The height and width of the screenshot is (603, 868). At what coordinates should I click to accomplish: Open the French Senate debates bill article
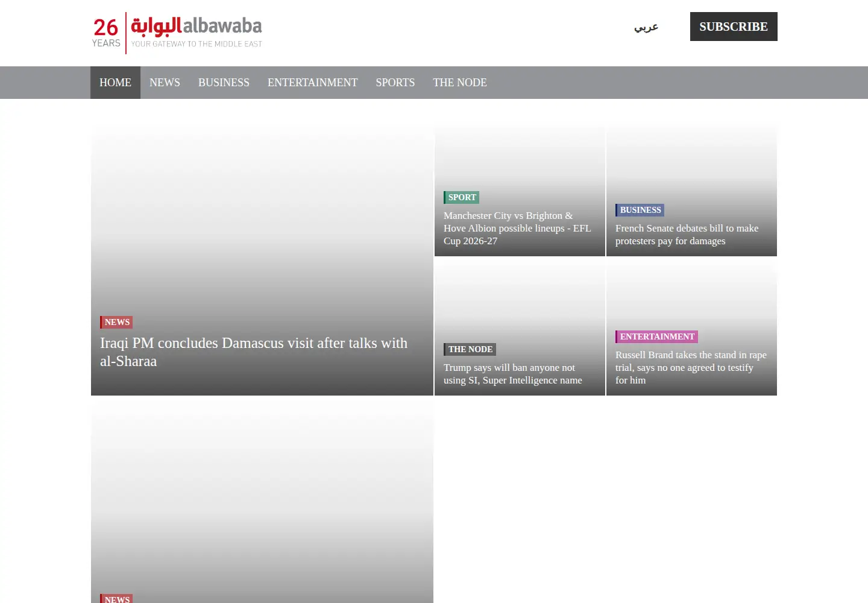click(687, 235)
